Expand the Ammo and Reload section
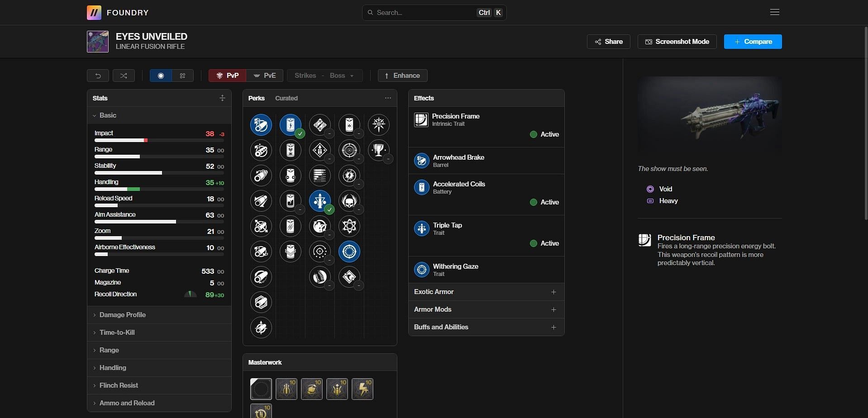This screenshot has height=418, width=868. (x=159, y=403)
